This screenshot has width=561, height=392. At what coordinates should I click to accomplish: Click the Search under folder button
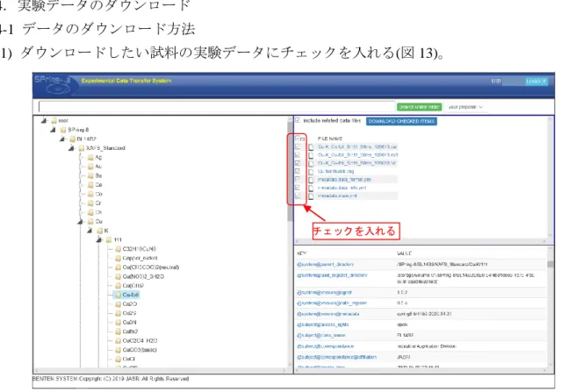click(x=419, y=107)
